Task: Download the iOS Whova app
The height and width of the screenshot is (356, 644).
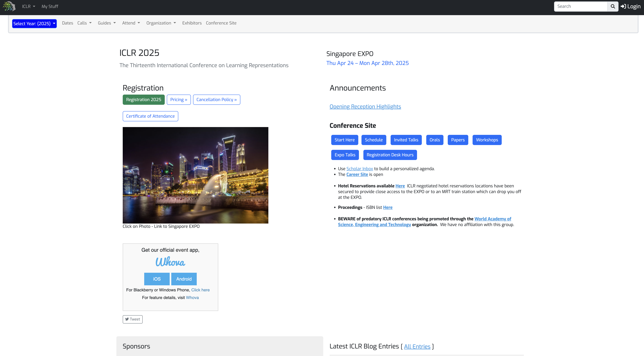Action: (x=157, y=279)
